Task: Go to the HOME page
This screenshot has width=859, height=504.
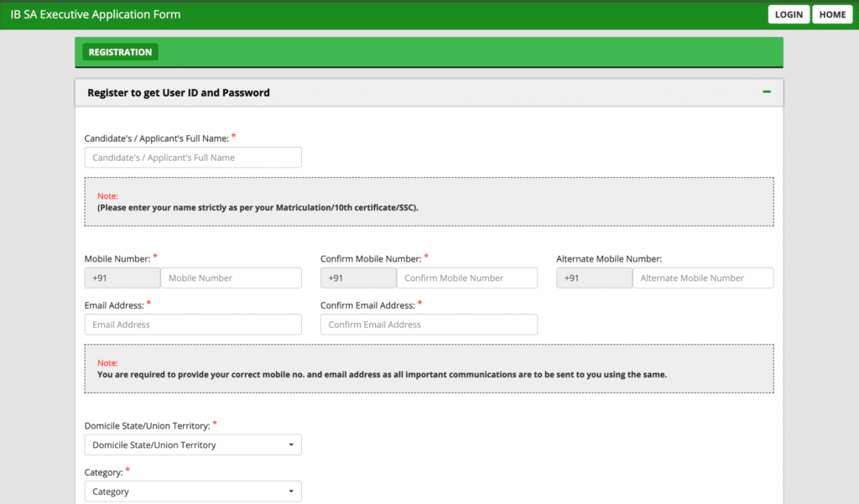Action: 832,14
